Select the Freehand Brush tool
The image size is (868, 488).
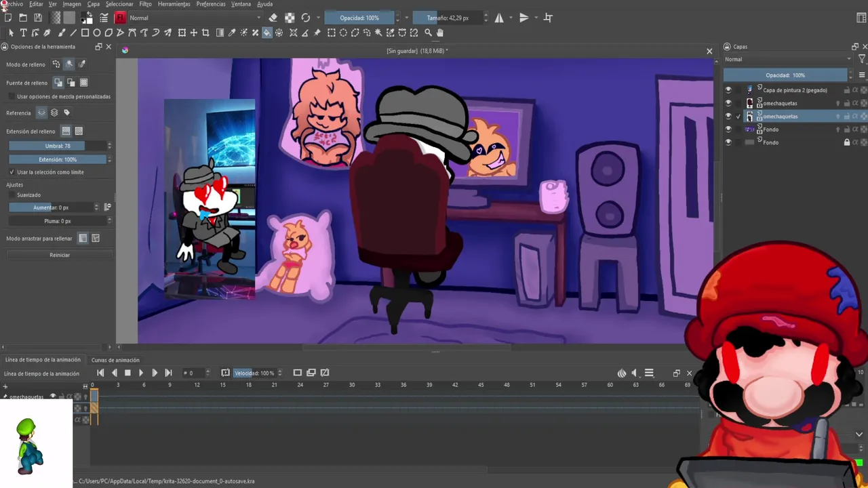coord(62,33)
